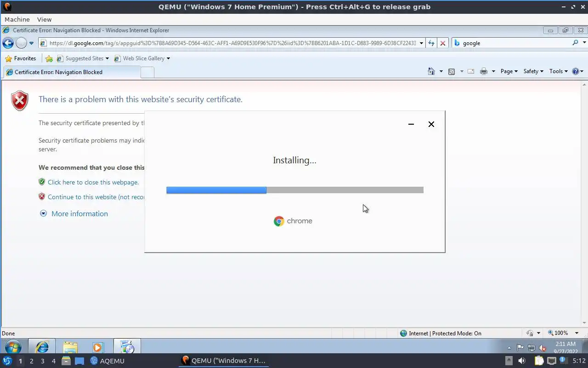588x368 pixels.
Task: Click the host panel speaker volume icon
Action: point(521,361)
